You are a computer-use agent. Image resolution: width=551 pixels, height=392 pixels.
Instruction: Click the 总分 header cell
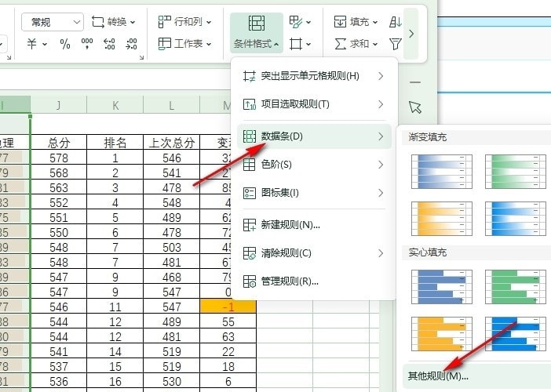[59, 143]
